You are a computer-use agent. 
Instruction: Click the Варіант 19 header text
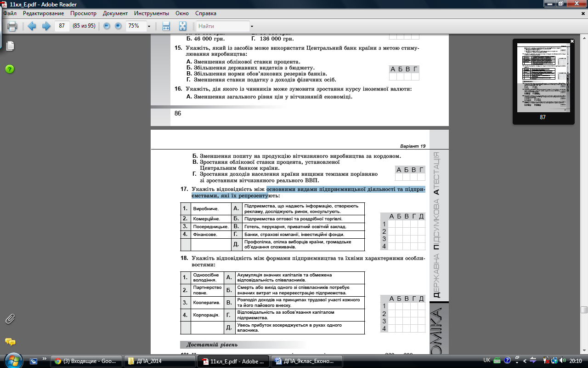413,146
